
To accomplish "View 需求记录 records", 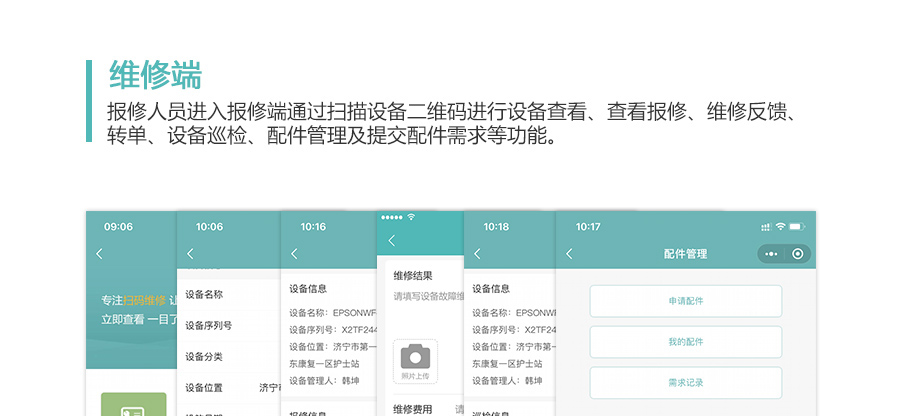I will point(685,383).
